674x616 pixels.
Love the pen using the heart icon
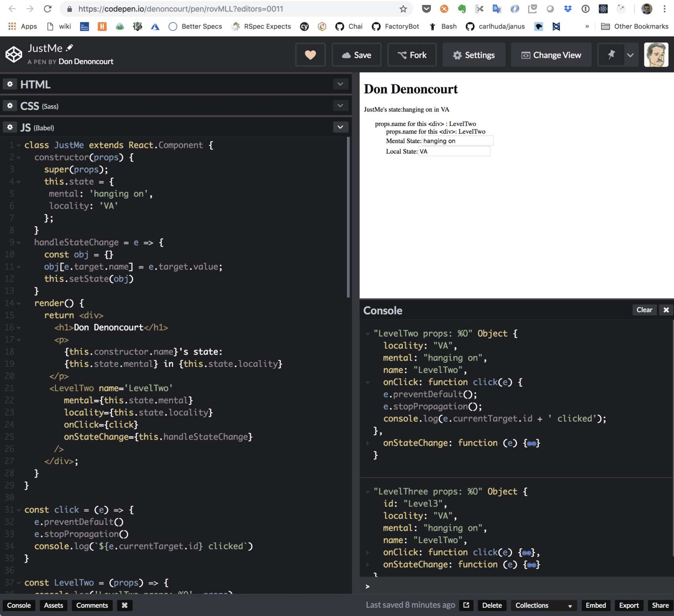point(310,55)
